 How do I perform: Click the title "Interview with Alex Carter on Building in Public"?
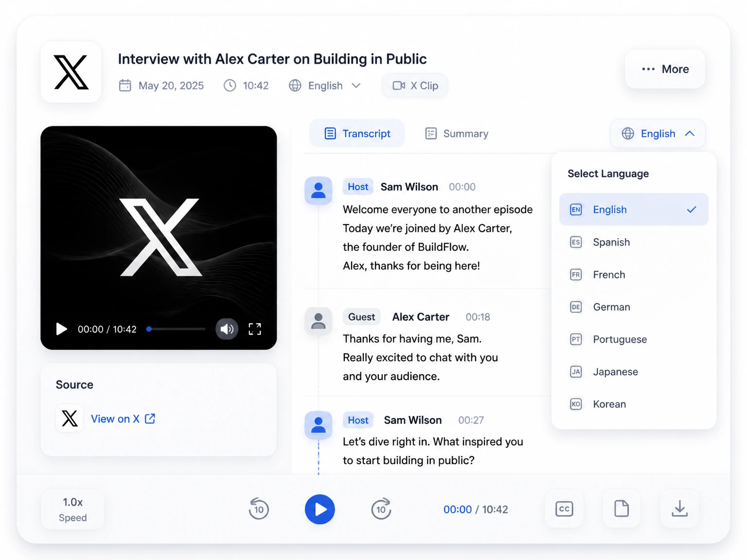tap(272, 59)
